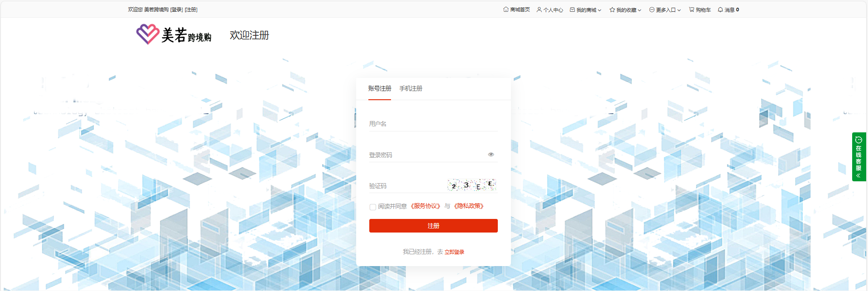868x291 pixels.
Task: Click the shopping cart icon (购物车)
Action: pyautogui.click(x=692, y=10)
